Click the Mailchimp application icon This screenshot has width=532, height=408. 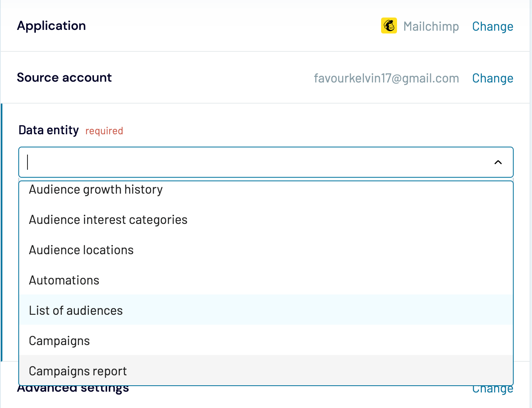[x=389, y=25]
